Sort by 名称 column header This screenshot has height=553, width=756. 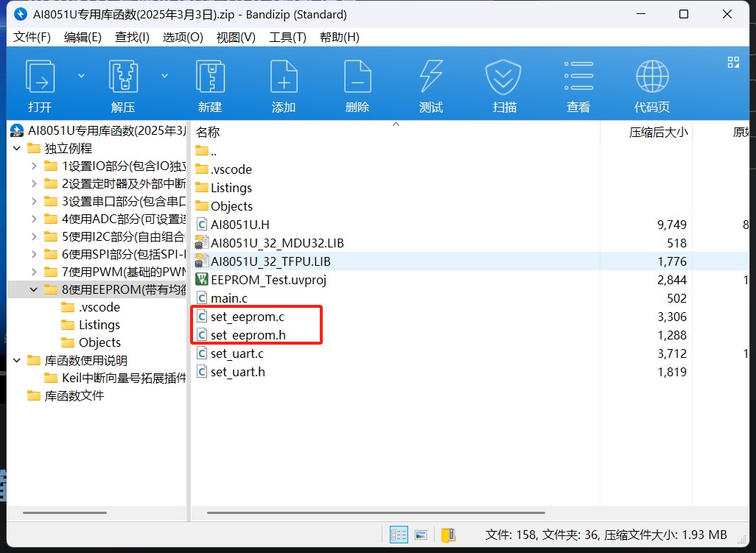(x=208, y=132)
